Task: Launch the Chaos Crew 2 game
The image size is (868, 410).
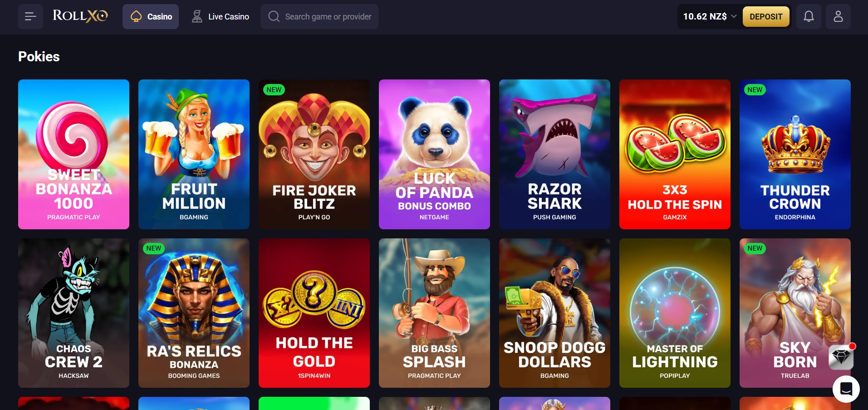Action: [74, 313]
